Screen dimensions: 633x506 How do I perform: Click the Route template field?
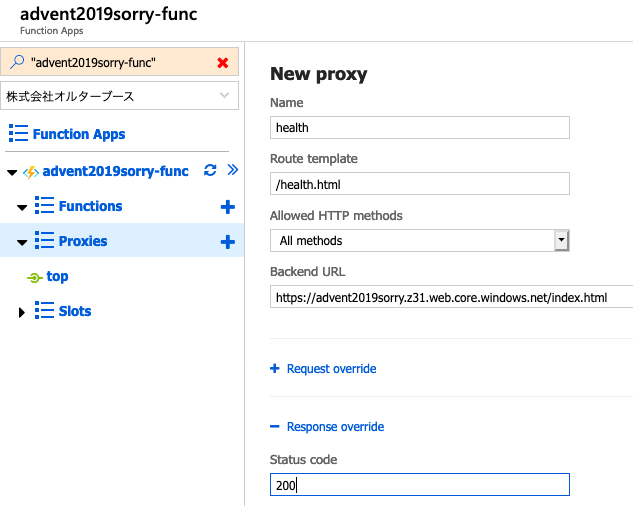pyautogui.click(x=420, y=184)
